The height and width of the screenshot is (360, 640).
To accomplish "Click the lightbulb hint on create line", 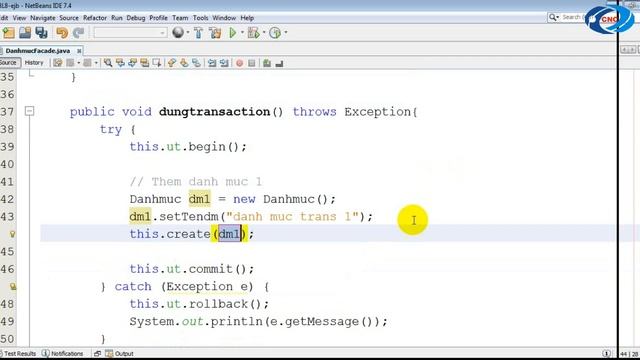I will [12, 234].
